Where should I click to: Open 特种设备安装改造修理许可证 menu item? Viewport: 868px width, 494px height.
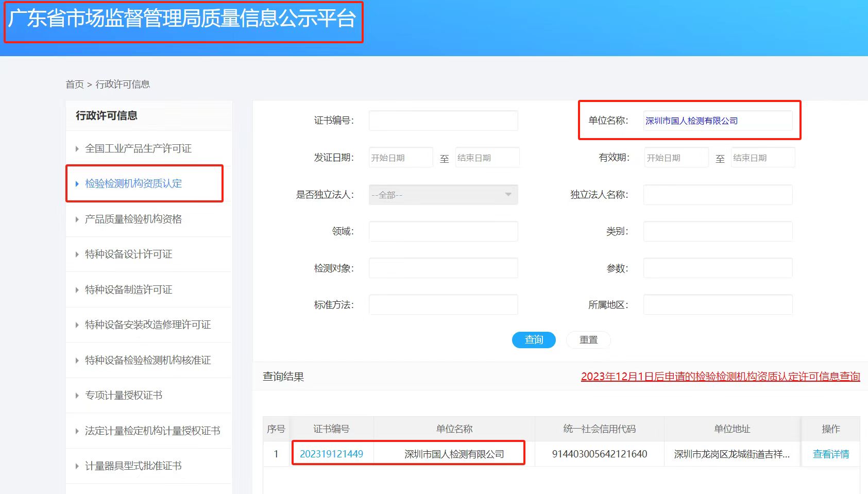click(x=148, y=325)
